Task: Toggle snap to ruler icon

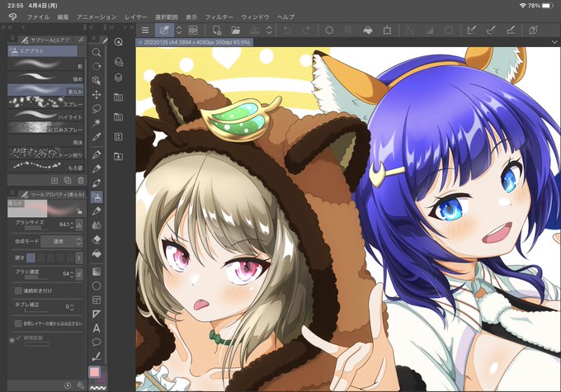Action: [472, 31]
